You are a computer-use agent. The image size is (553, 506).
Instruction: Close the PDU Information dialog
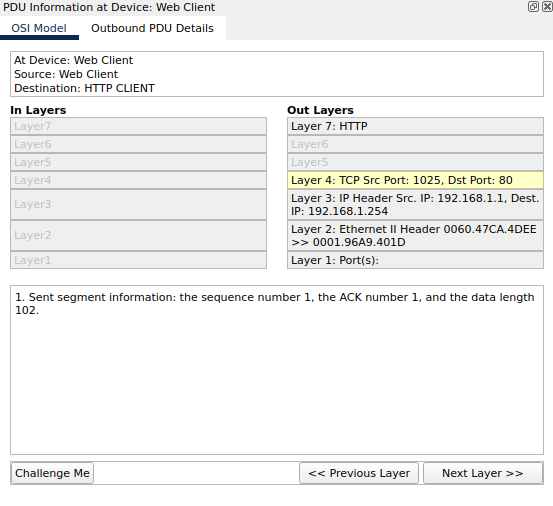point(547,7)
